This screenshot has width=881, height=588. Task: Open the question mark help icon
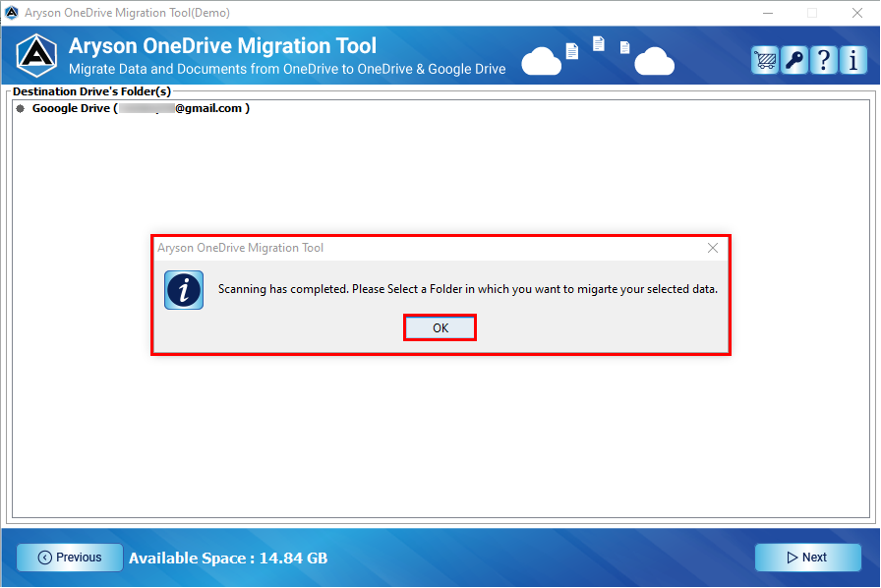click(x=824, y=60)
